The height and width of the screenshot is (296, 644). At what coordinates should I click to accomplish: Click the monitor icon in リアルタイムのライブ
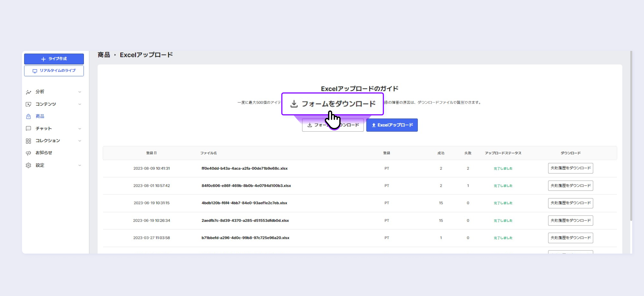coord(35,71)
